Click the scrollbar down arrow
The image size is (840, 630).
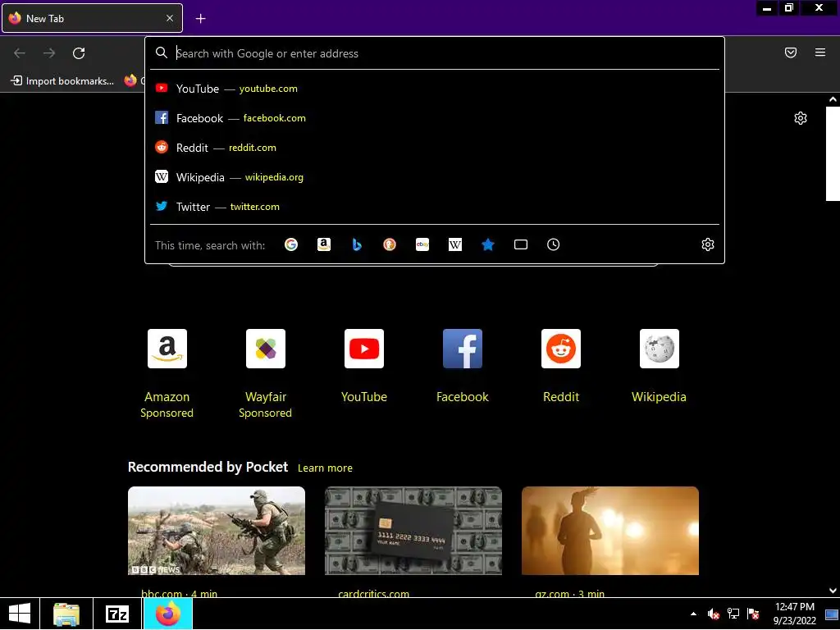[x=833, y=591]
